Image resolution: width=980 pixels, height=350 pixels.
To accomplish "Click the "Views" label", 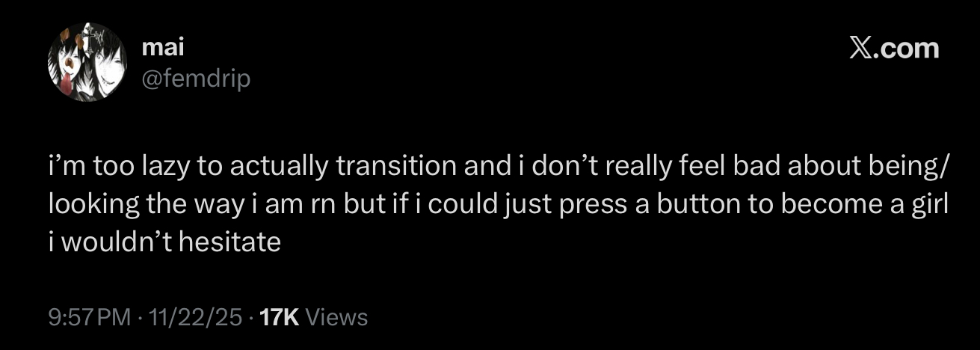I will 337,318.
